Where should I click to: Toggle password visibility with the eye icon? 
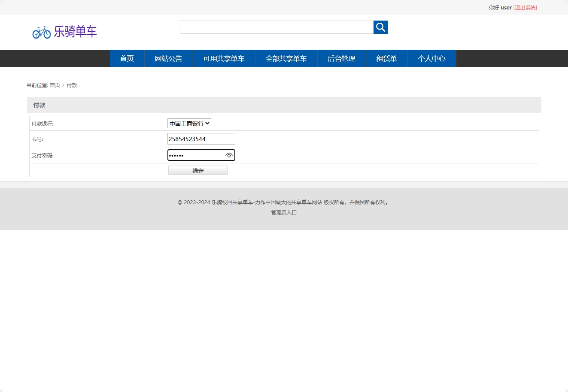click(229, 155)
